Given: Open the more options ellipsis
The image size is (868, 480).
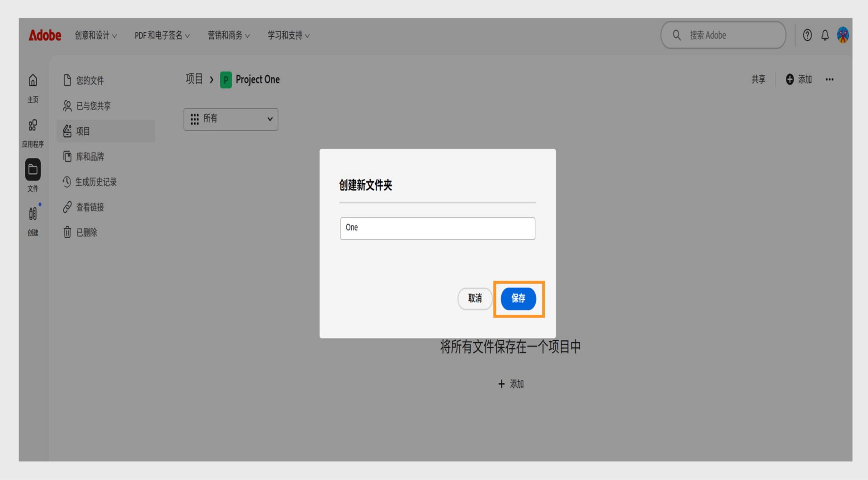Looking at the screenshot, I should pos(829,79).
